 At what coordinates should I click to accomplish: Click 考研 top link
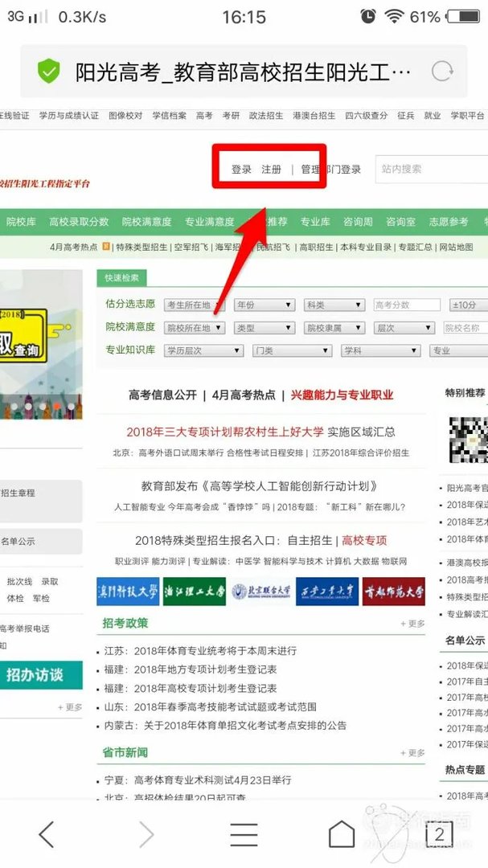[231, 116]
